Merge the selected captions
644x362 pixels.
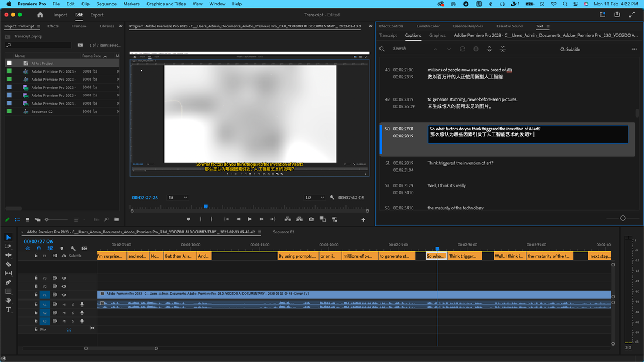point(503,49)
